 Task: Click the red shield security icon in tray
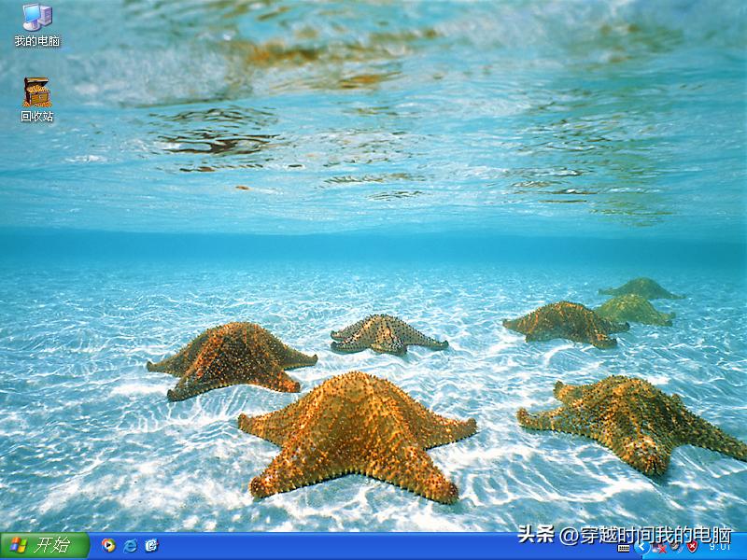coord(691,547)
